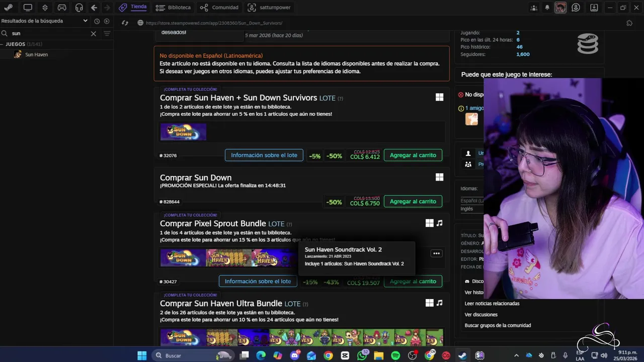Click the soundtrack music note on Pixel Sprout Bundle
644x362 pixels.
[x=440, y=223]
